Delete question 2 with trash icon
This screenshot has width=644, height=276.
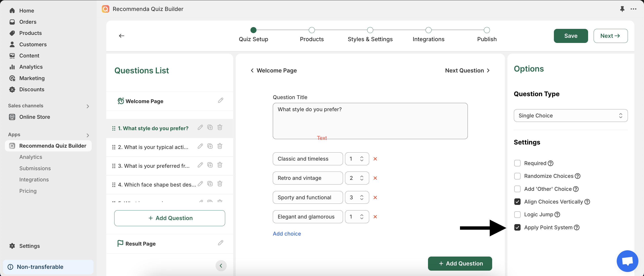(220, 146)
